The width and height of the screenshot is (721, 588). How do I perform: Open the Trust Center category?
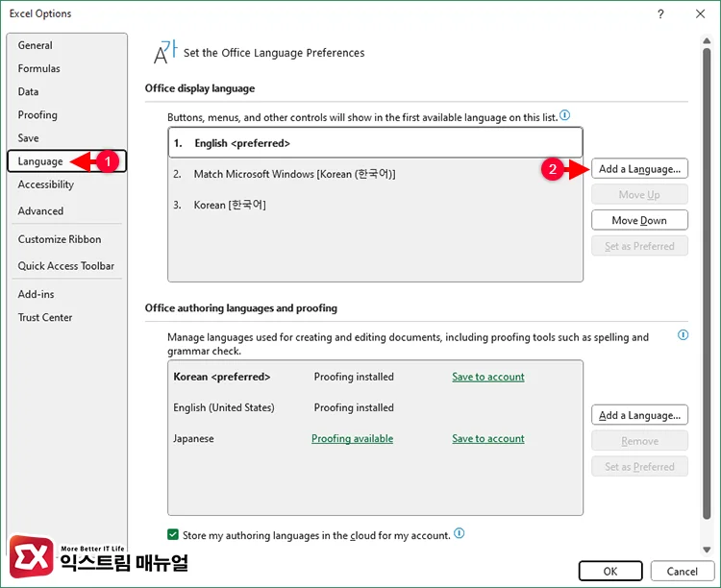45,317
